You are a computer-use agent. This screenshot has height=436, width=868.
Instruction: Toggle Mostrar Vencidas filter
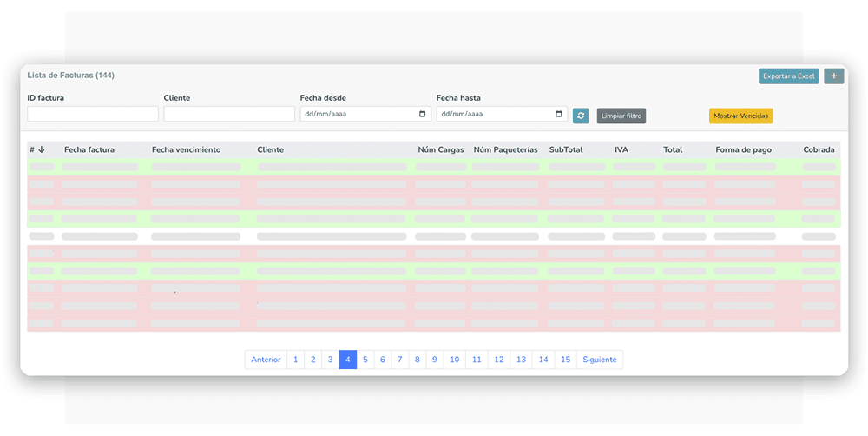tap(740, 116)
